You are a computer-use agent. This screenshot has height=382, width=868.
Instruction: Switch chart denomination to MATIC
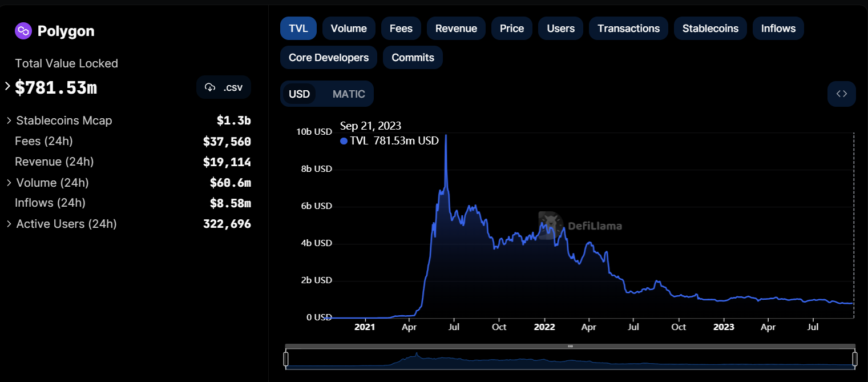[348, 94]
